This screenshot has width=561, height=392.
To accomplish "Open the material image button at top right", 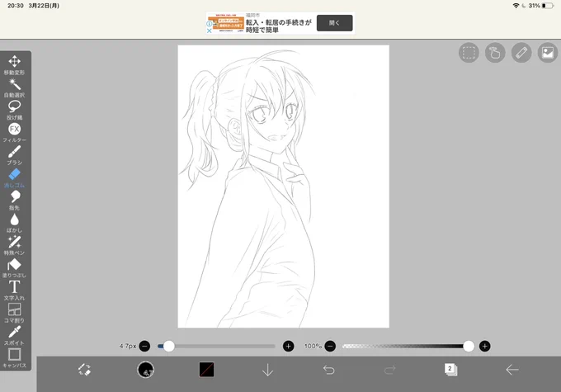I will click(548, 53).
